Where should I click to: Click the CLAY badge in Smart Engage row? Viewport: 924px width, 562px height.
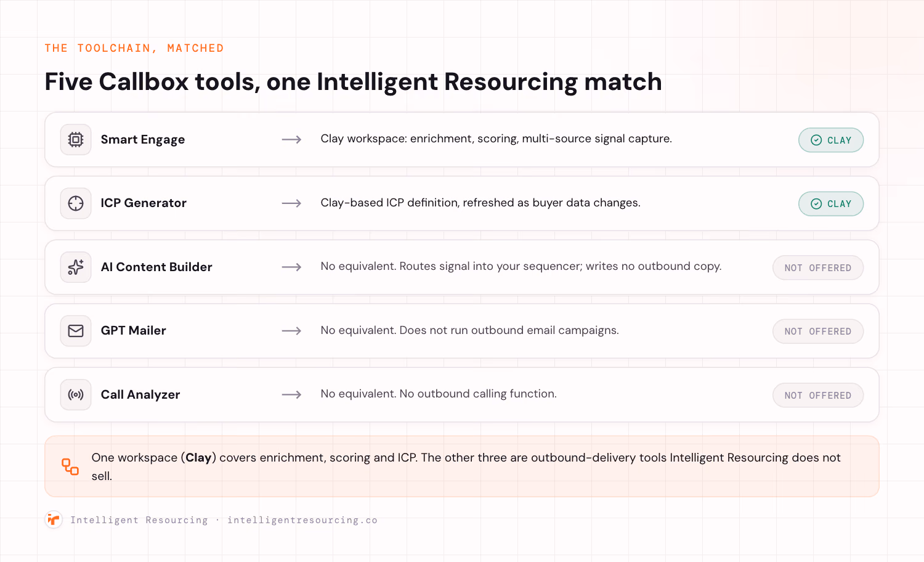[x=831, y=140]
